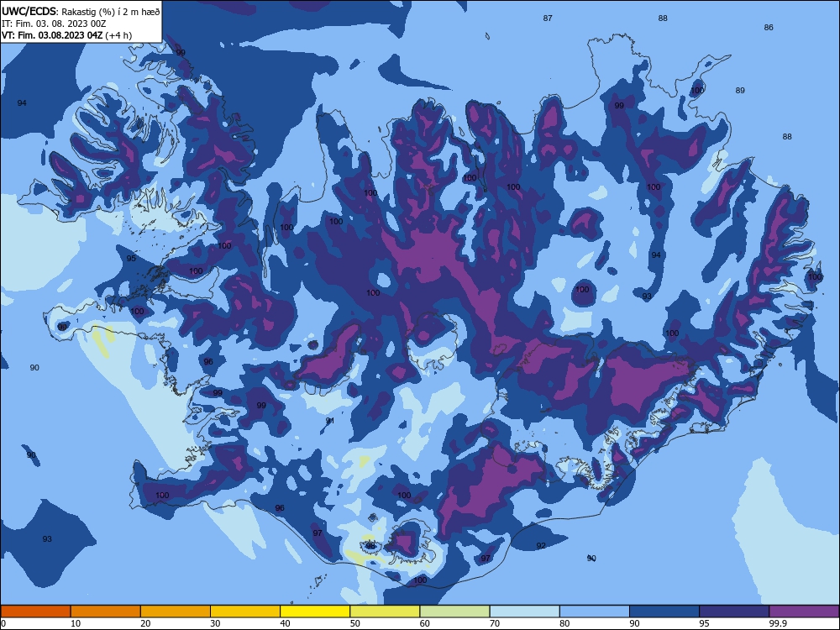Pick the pale green 60–70 legend swatch
This screenshot has height=630, width=840.
[454, 612]
